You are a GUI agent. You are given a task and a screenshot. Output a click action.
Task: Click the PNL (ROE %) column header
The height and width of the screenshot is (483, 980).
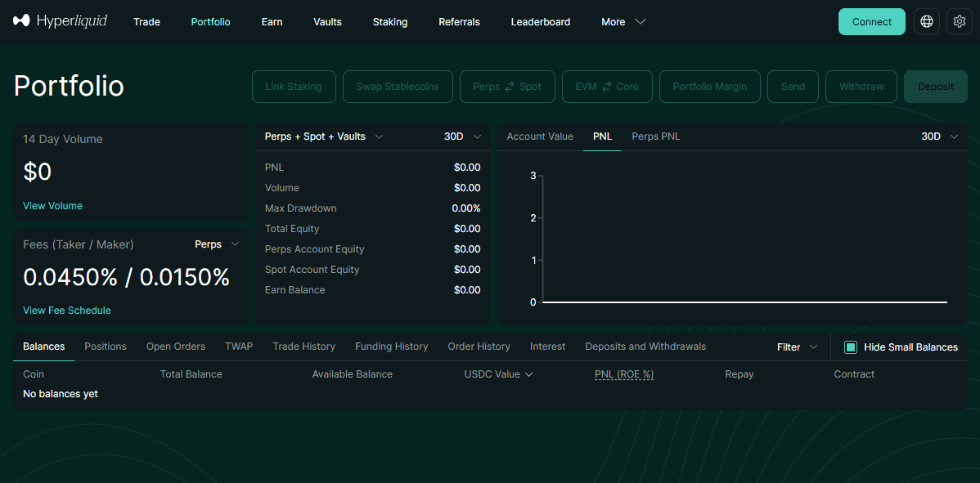[x=624, y=374]
